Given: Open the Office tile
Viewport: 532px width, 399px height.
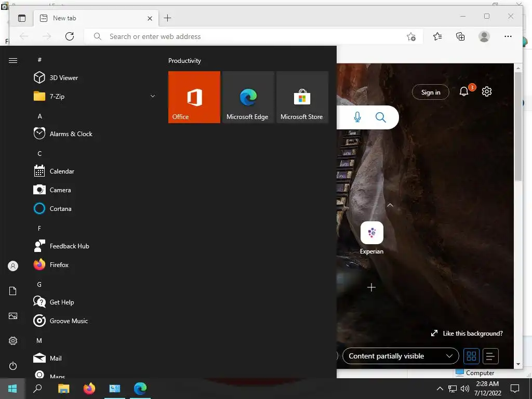Looking at the screenshot, I should (194, 97).
